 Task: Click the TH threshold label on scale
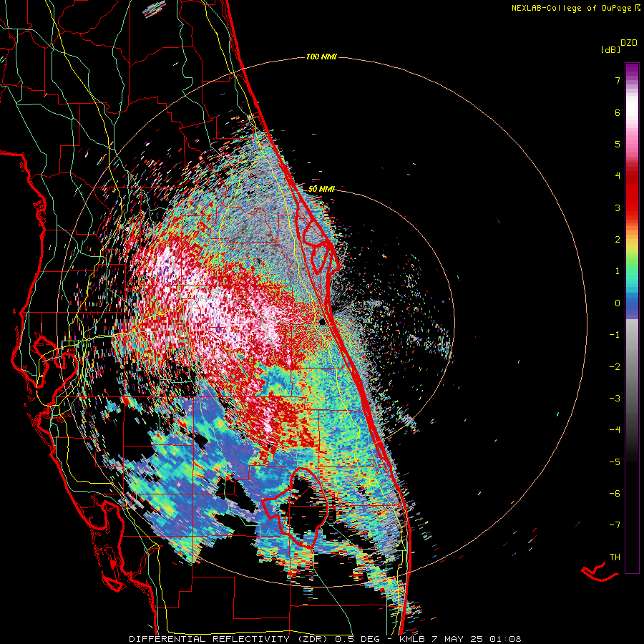click(615, 557)
